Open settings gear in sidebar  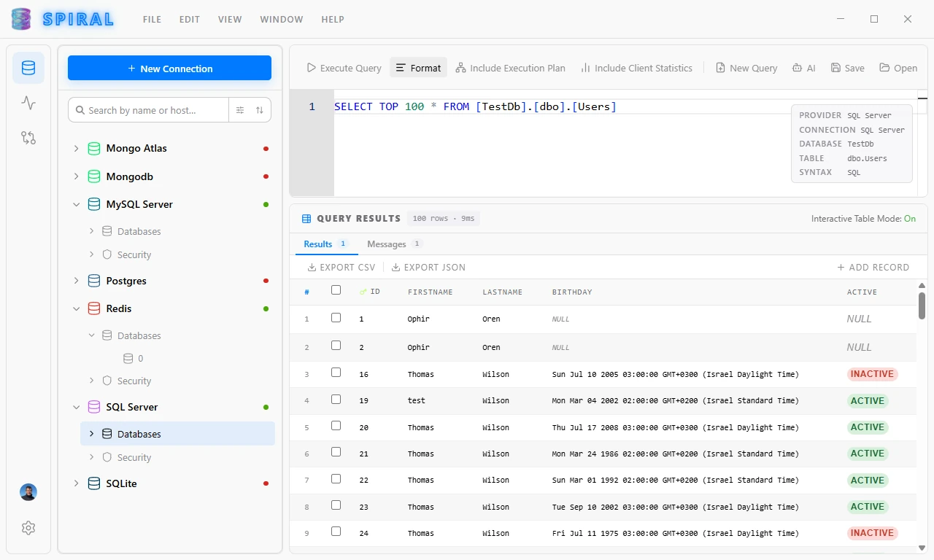click(28, 528)
